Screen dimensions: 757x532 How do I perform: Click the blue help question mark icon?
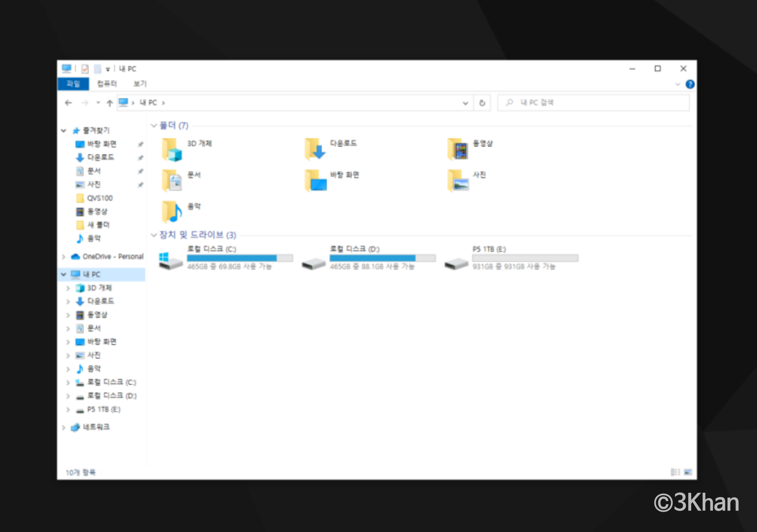(x=690, y=84)
